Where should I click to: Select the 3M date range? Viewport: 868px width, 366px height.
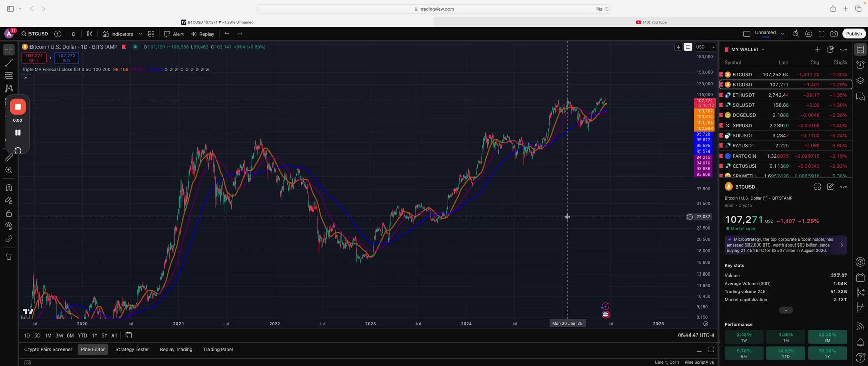click(59, 335)
